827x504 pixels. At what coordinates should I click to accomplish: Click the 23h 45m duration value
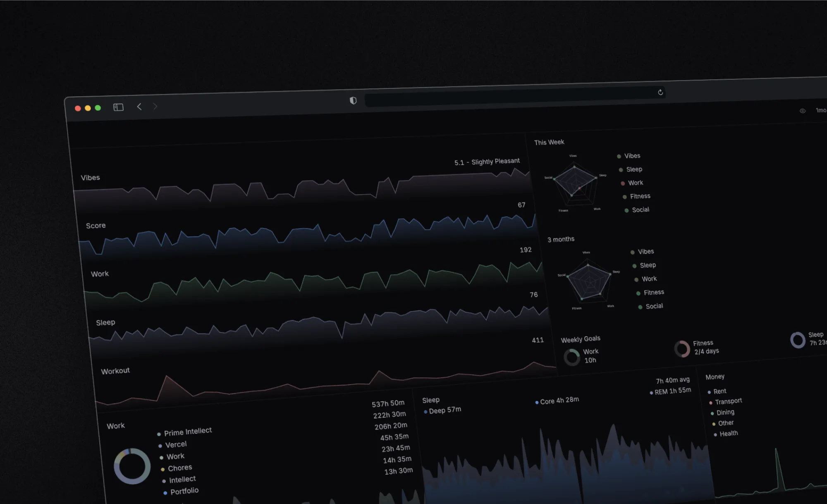(x=396, y=448)
